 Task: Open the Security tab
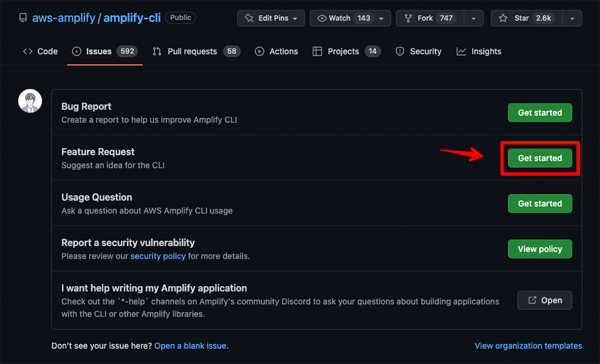(419, 51)
